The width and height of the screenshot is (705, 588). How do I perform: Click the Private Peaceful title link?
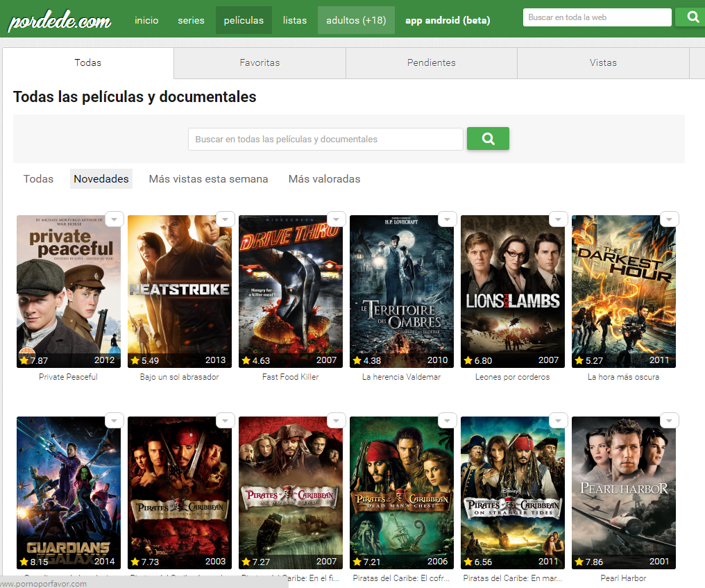[68, 377]
